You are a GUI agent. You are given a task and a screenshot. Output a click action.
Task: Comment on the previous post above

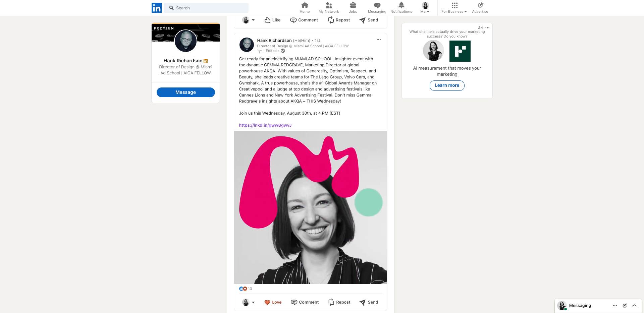(x=304, y=20)
